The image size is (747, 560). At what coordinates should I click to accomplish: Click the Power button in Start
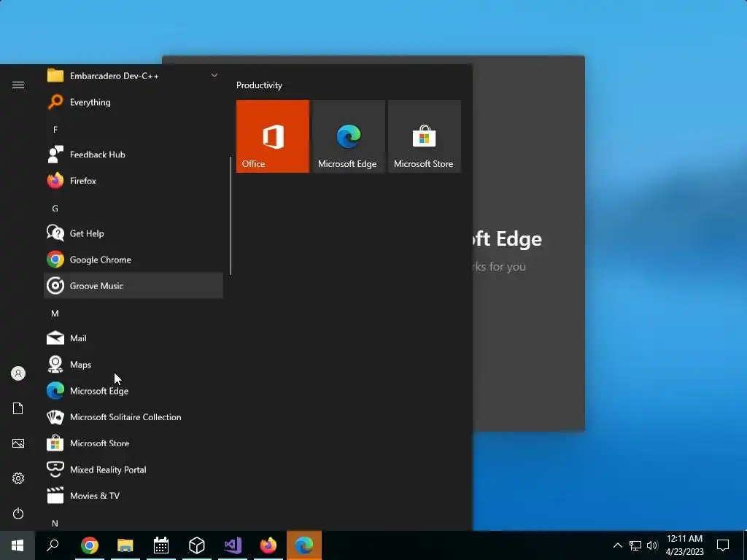coord(18,513)
